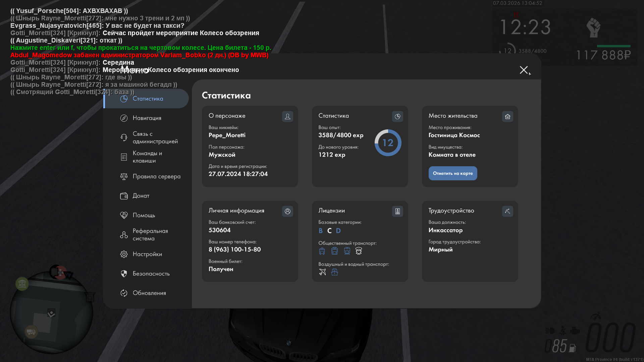The image size is (644, 362).
Task: Click the profile icon in О персонаже card
Action: [x=287, y=116]
